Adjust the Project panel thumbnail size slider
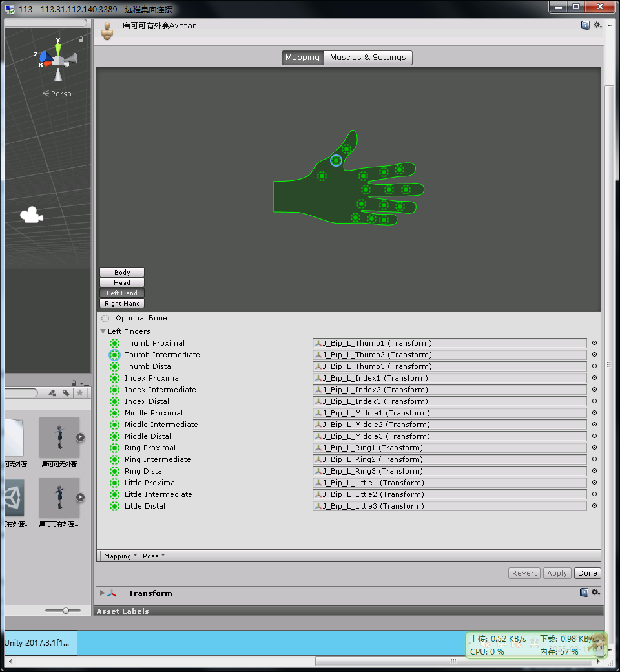620x672 pixels. [x=66, y=610]
